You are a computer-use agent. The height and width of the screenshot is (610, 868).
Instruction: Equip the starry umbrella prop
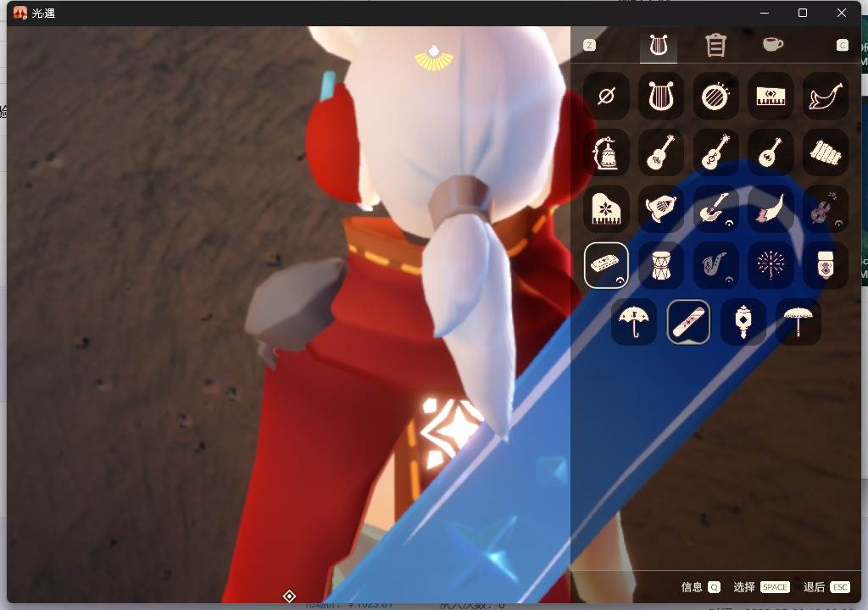[634, 322]
